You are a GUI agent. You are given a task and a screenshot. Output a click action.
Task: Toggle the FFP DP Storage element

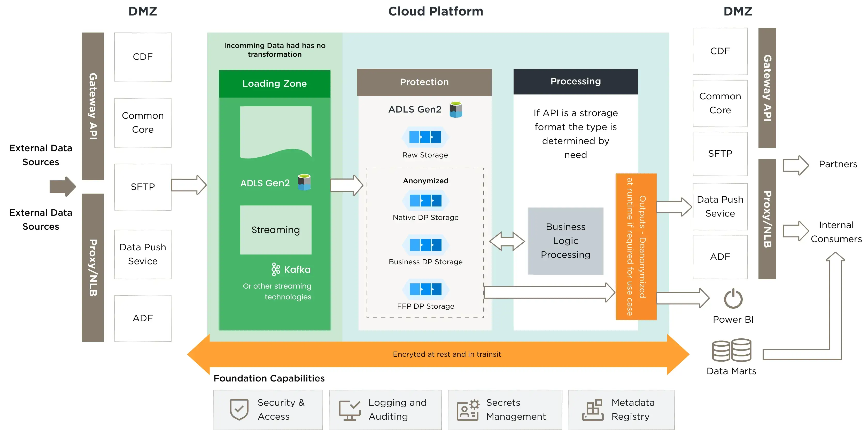(x=425, y=289)
